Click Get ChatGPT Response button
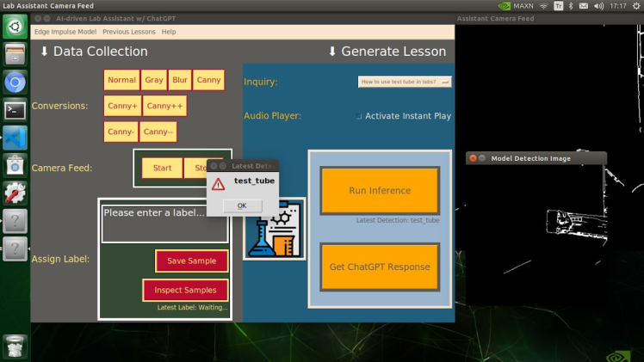 click(380, 267)
